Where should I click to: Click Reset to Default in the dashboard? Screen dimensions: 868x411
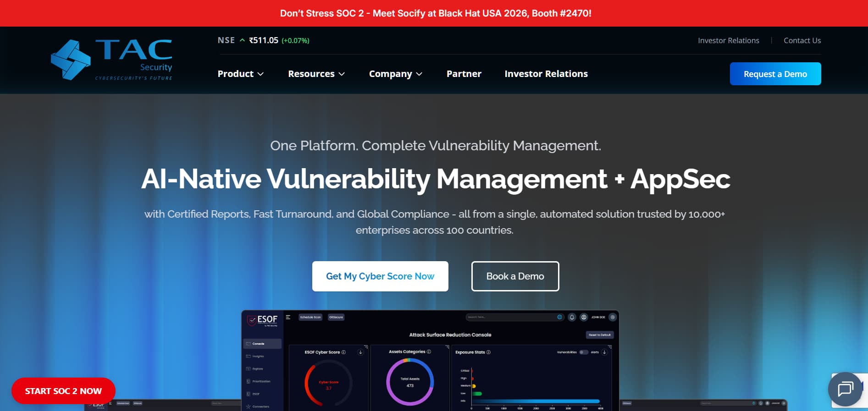(600, 335)
